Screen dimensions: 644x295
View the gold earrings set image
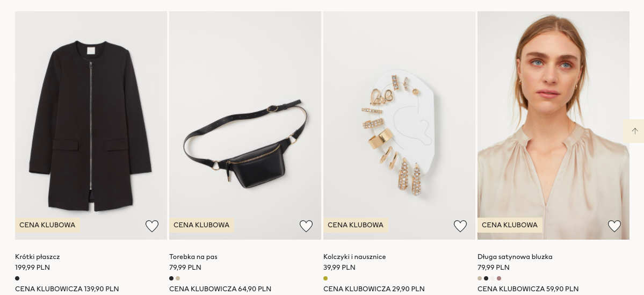pos(399,124)
